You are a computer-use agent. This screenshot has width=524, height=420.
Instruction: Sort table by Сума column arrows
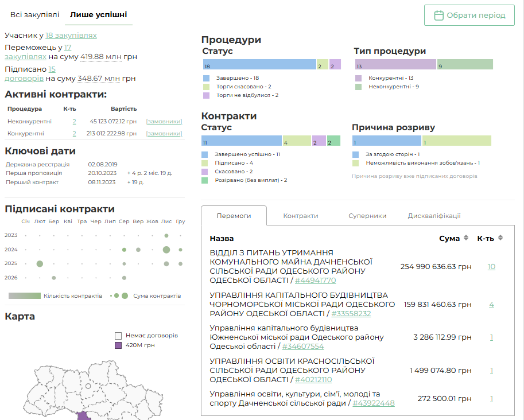[466, 238]
